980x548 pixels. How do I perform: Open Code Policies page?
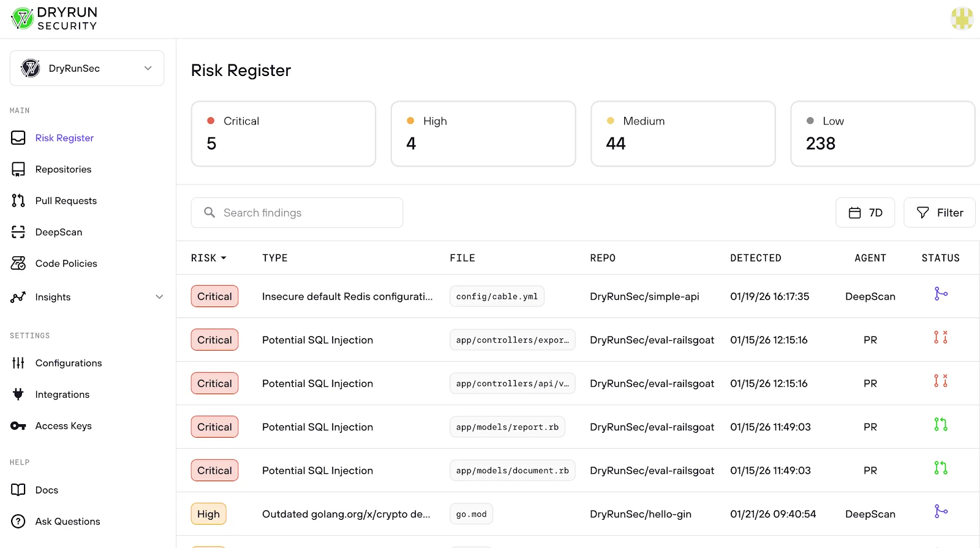click(x=66, y=263)
